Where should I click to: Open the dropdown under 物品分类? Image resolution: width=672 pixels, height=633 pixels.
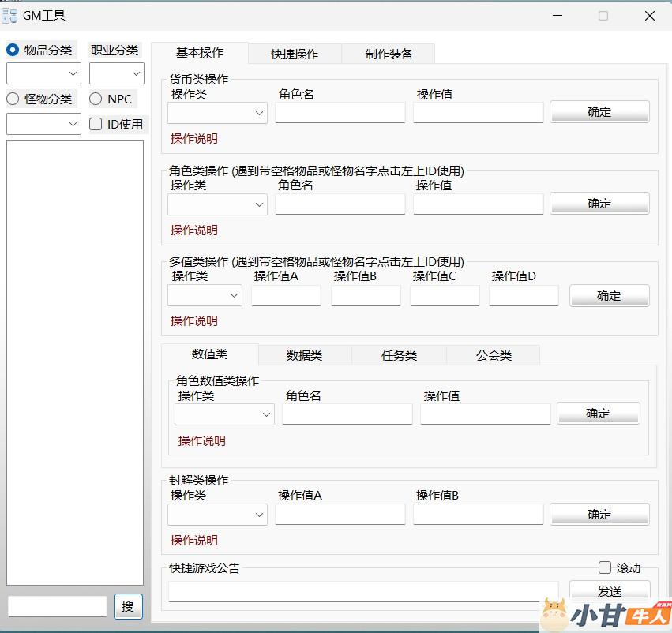point(43,73)
